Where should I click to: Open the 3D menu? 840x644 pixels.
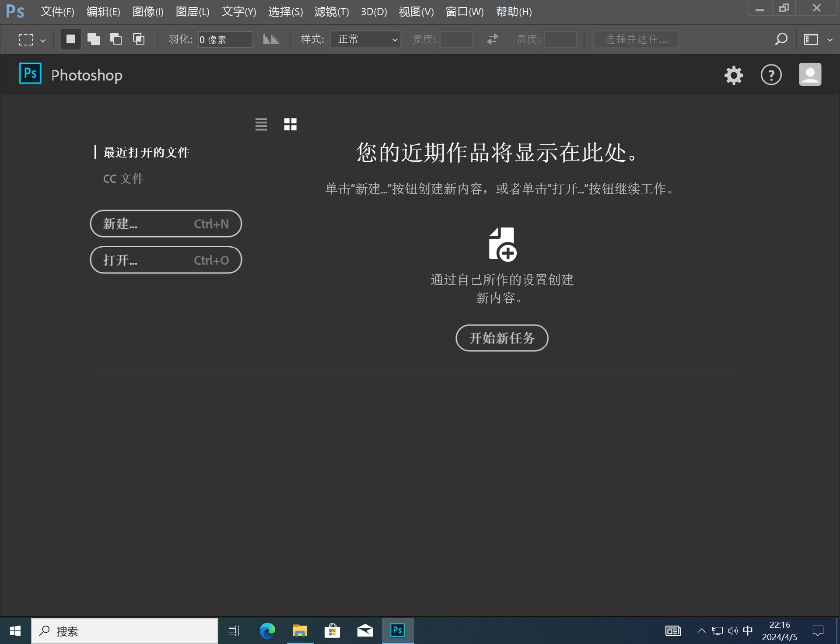(374, 12)
